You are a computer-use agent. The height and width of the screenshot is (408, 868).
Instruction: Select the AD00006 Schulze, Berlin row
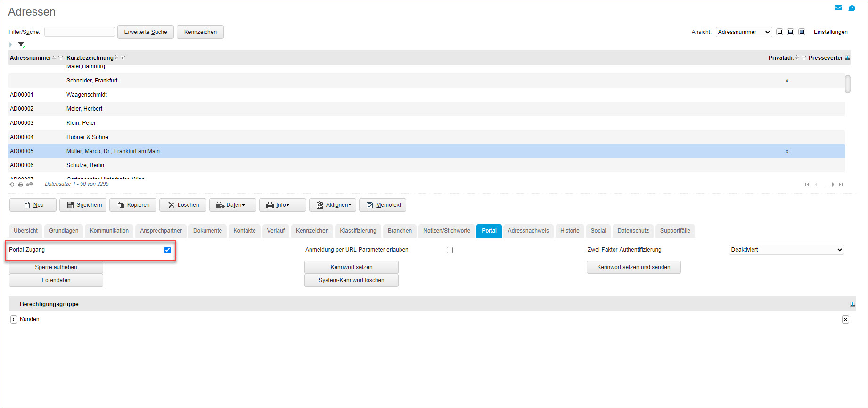pyautogui.click(x=426, y=165)
